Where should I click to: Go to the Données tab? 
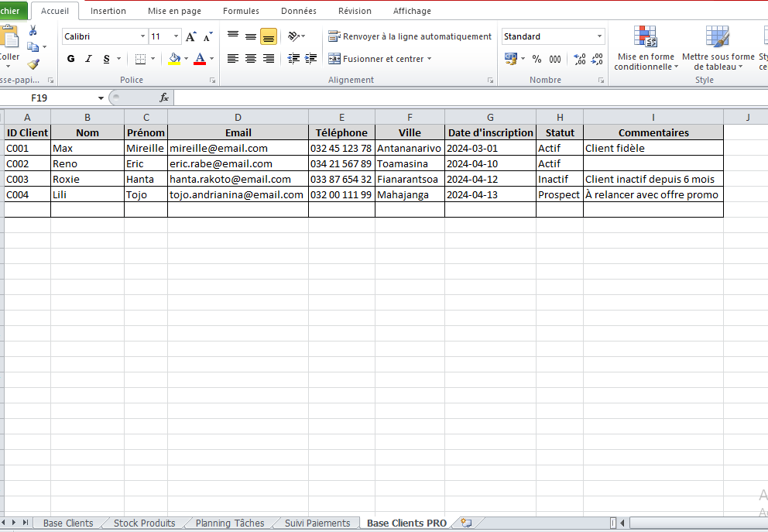pyautogui.click(x=299, y=11)
